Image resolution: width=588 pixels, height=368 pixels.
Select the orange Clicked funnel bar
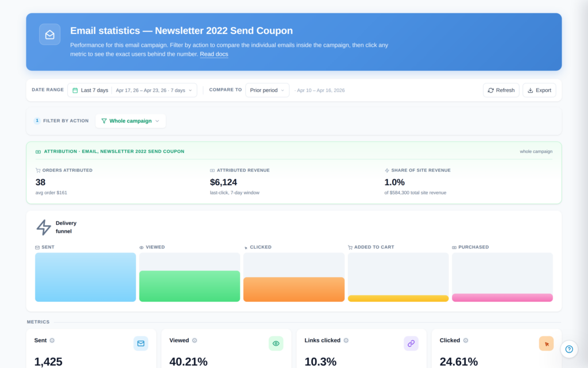coord(294,290)
